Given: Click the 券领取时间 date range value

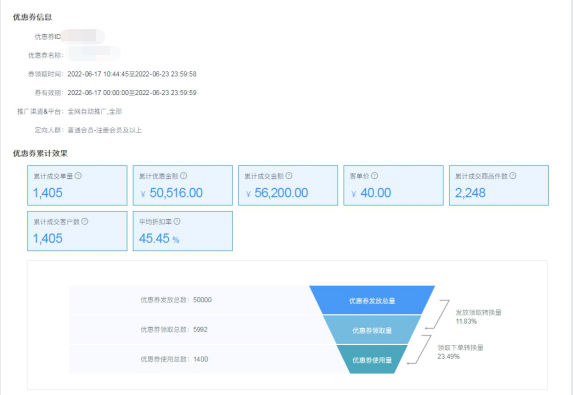Looking at the screenshot, I should pos(132,74).
